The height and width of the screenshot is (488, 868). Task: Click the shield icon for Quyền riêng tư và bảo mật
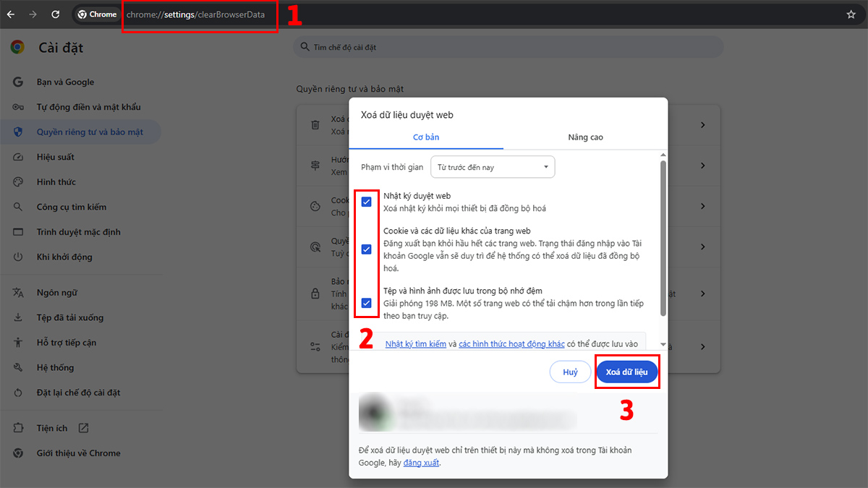19,132
